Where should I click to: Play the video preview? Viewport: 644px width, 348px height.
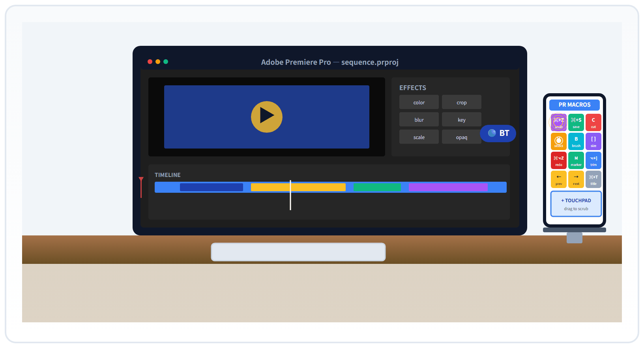[267, 117]
